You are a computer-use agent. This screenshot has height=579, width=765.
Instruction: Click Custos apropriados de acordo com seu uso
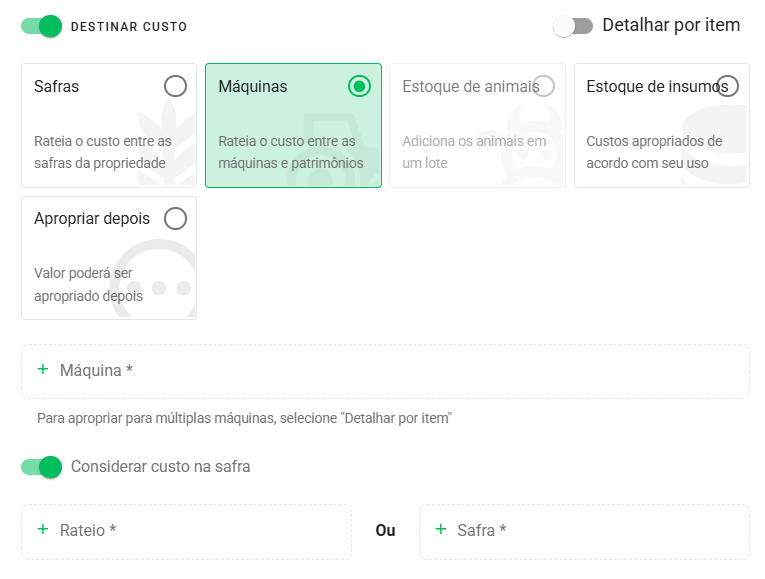(654, 152)
